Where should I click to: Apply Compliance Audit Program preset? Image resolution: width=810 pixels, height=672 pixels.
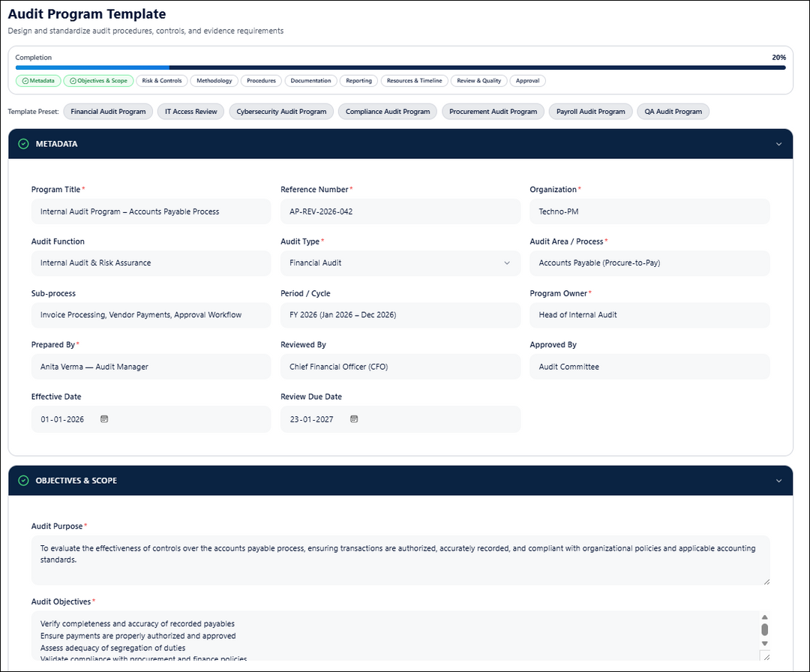(x=388, y=112)
